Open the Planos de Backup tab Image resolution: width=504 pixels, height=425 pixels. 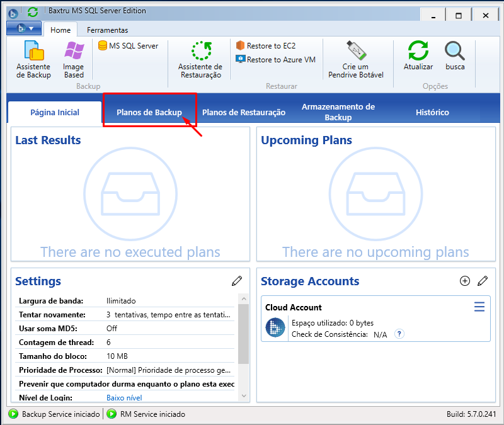click(x=149, y=112)
